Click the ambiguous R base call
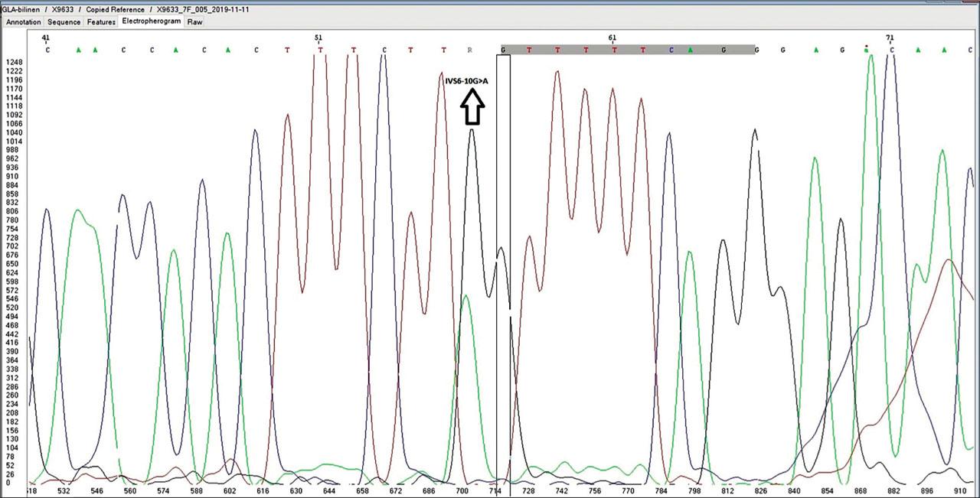 click(x=470, y=50)
